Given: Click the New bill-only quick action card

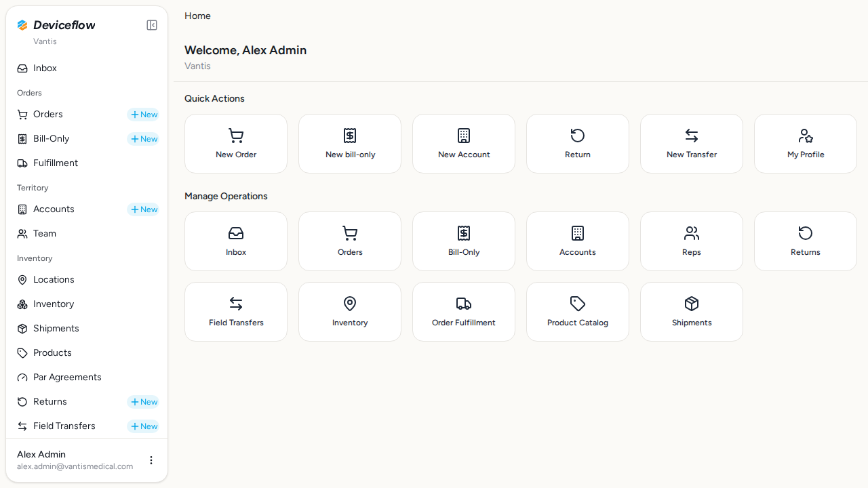Looking at the screenshot, I should click(x=350, y=144).
